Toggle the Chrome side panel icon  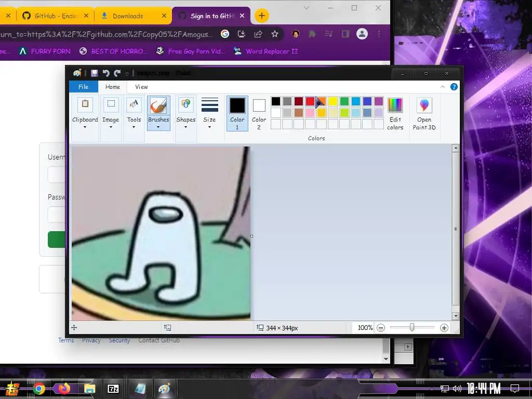pos(345,34)
